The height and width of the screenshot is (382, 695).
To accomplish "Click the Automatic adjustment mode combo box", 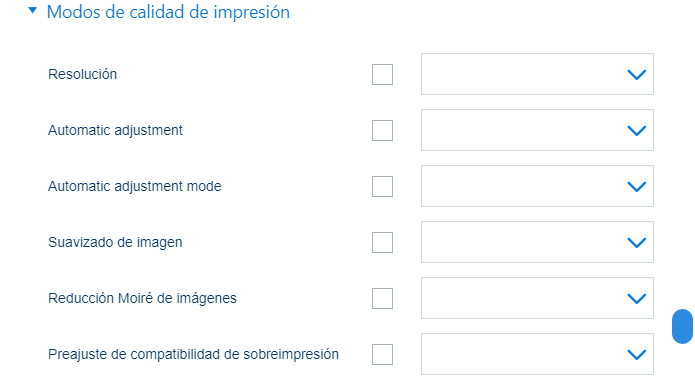I will coord(537,186).
